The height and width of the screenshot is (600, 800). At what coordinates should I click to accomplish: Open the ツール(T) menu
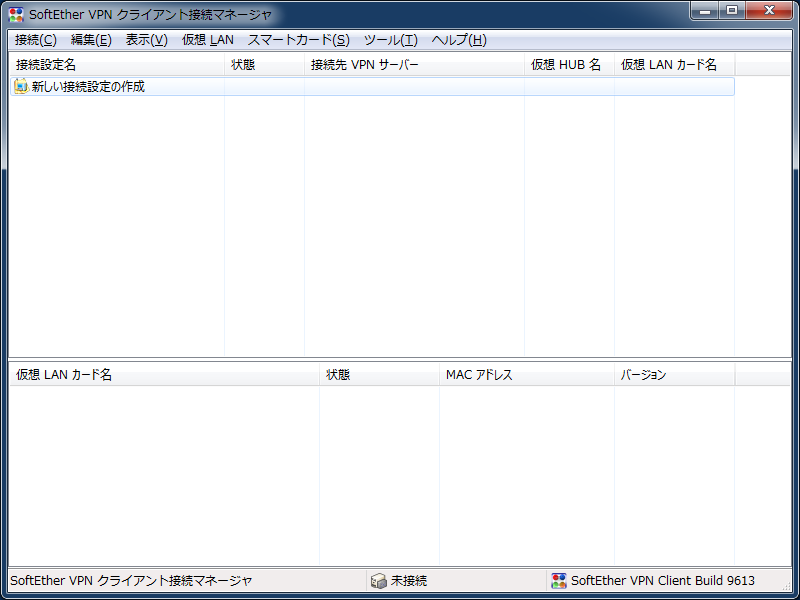(391, 40)
